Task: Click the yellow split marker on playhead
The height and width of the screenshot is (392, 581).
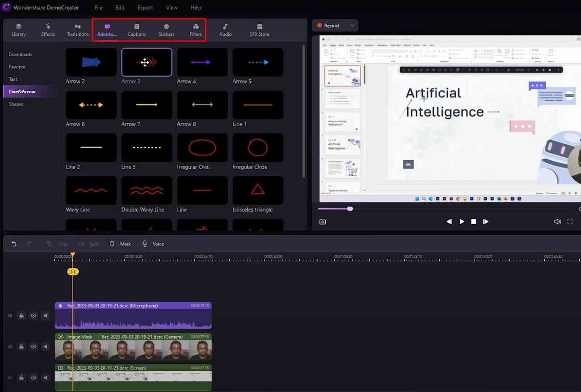Action: (x=72, y=271)
